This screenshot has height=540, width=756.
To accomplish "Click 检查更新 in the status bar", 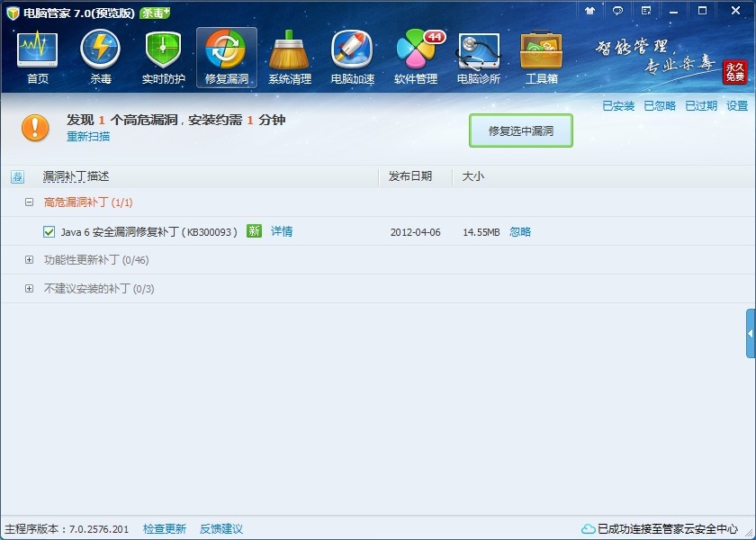I will coord(165,529).
